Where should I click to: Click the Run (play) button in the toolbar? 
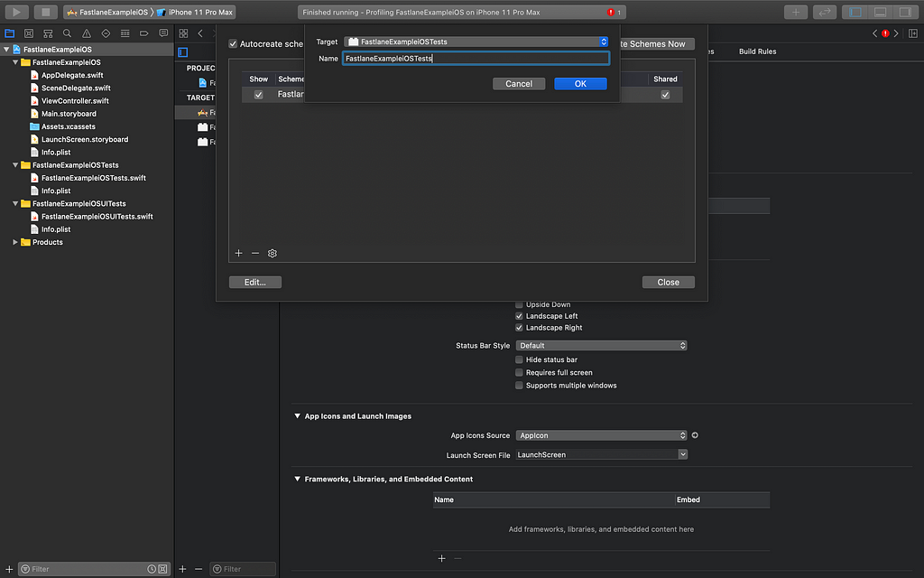16,12
